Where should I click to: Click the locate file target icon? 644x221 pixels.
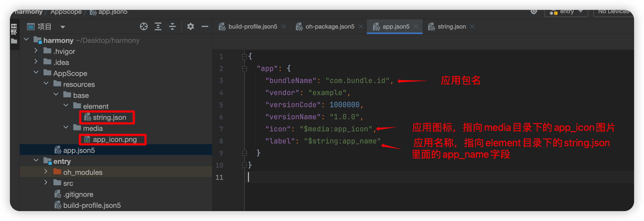(144, 27)
